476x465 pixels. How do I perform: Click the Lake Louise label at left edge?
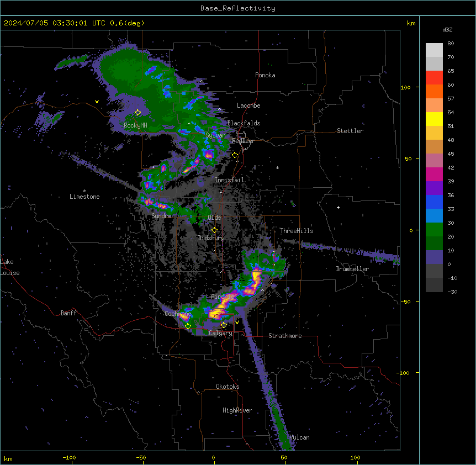coord(10,267)
